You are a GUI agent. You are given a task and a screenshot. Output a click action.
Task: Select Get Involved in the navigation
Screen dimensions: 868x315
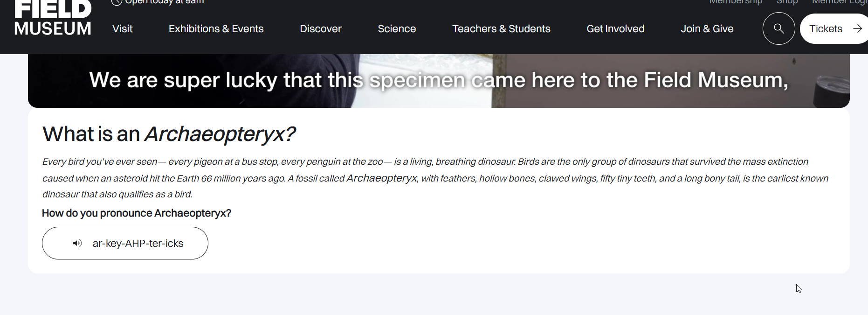(615, 29)
